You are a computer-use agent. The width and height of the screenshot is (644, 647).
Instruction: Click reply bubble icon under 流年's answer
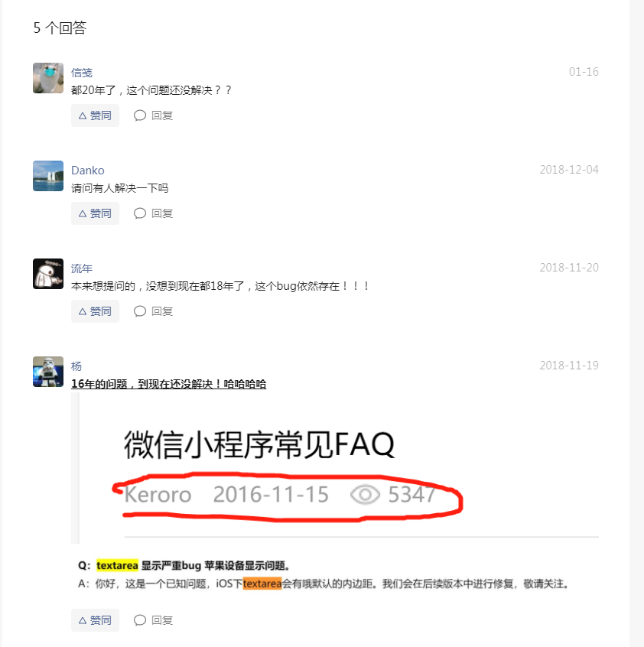[x=140, y=311]
